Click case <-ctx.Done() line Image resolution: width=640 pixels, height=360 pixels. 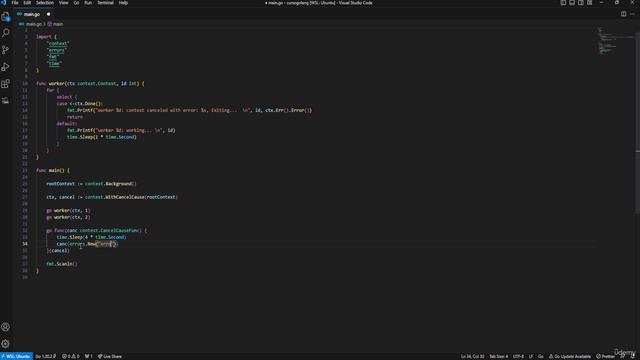click(x=80, y=104)
